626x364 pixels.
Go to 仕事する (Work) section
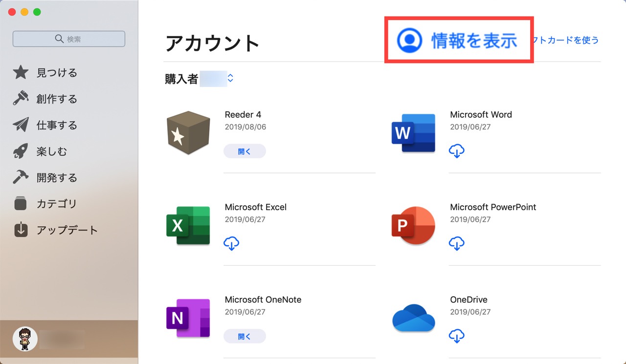pyautogui.click(x=57, y=126)
